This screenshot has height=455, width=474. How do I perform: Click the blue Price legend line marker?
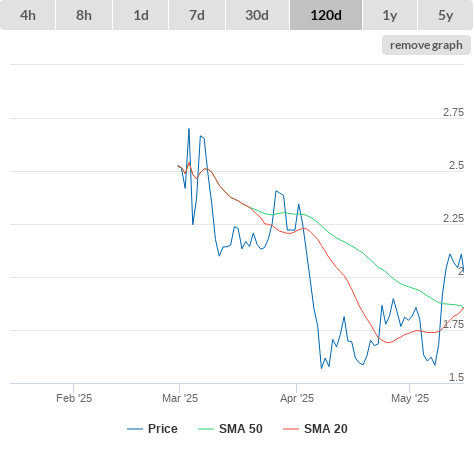pyautogui.click(x=135, y=429)
